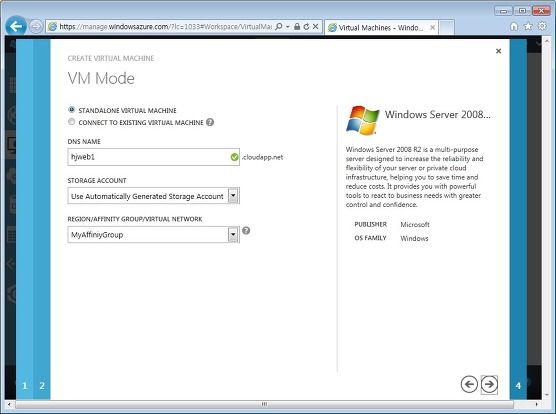This screenshot has width=556, height=414.
Task: Click the horizontal scrollbar thumb
Action: click(x=265, y=404)
